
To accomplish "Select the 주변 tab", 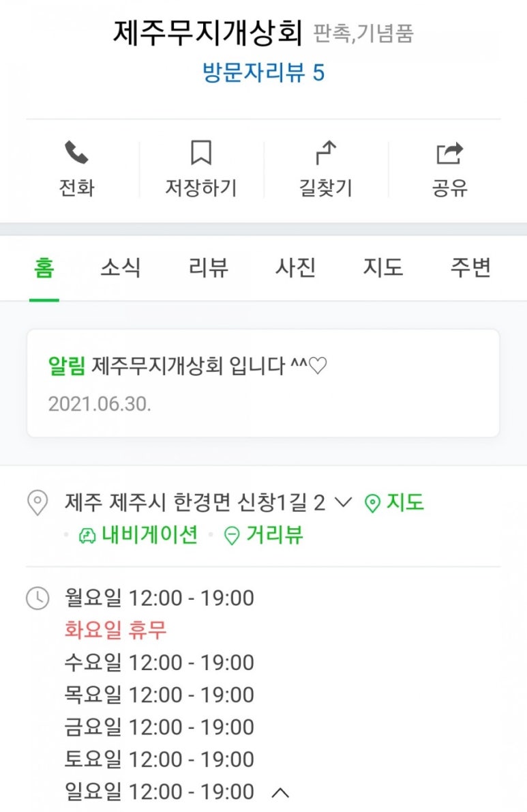I will click(470, 268).
